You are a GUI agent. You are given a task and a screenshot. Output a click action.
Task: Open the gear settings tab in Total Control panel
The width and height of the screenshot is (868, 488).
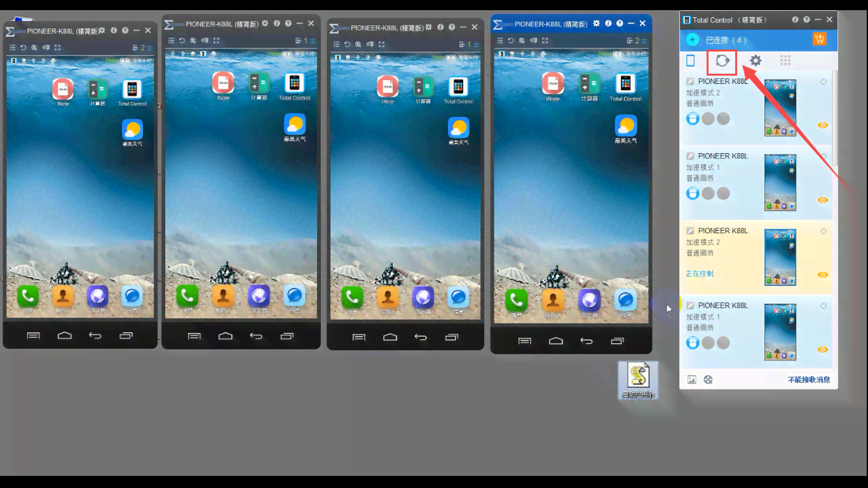click(755, 61)
